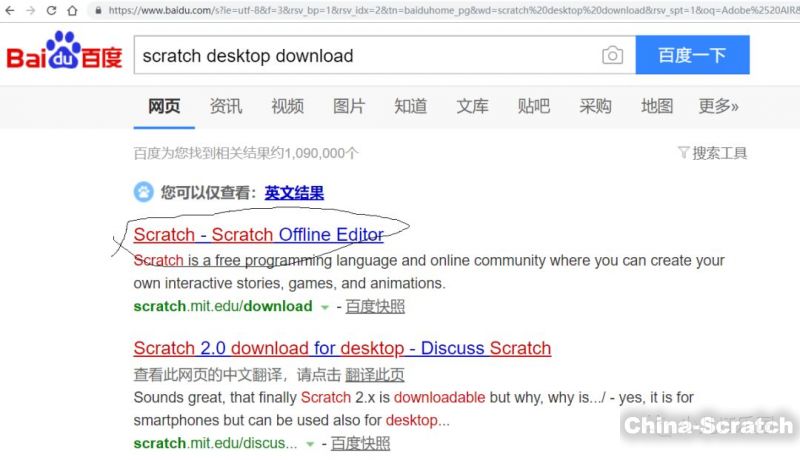
Task: Expand arrow next to scratch.mit.edu/discus...
Action: 310,443
